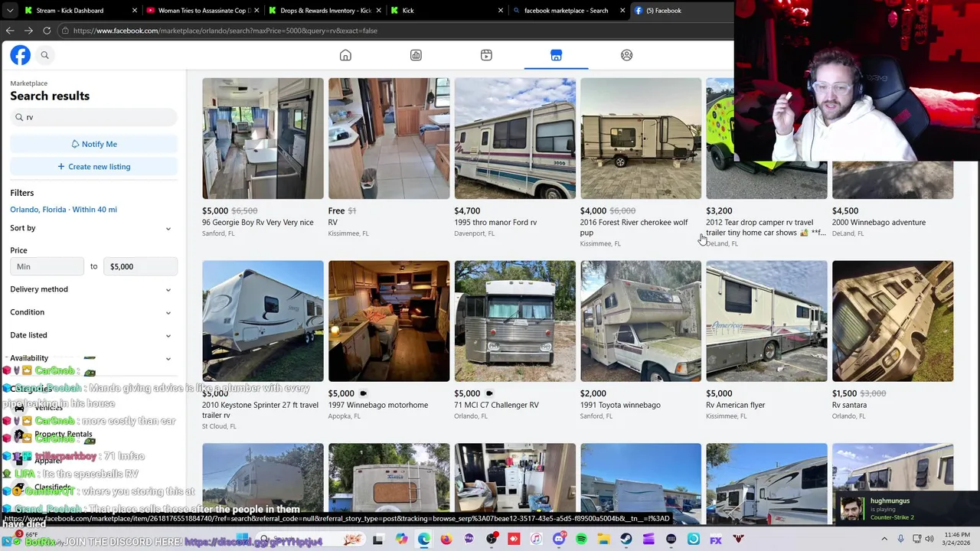The image size is (980, 551).
Task: Open 1991 Toyota winnebago listing title
Action: [620, 406]
